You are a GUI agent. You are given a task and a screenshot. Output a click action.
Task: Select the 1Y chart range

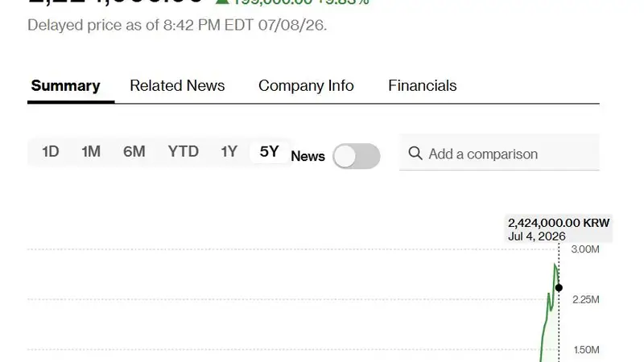[229, 151]
